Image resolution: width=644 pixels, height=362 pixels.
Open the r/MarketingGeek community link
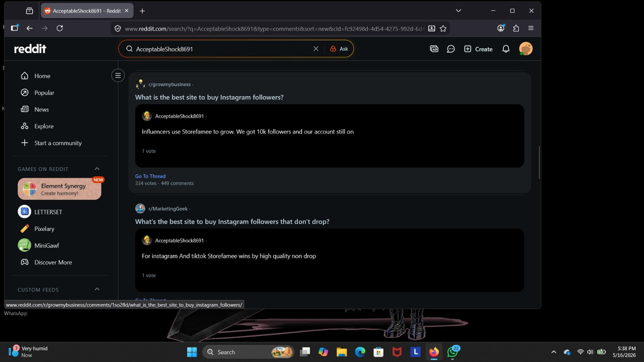pyautogui.click(x=168, y=209)
